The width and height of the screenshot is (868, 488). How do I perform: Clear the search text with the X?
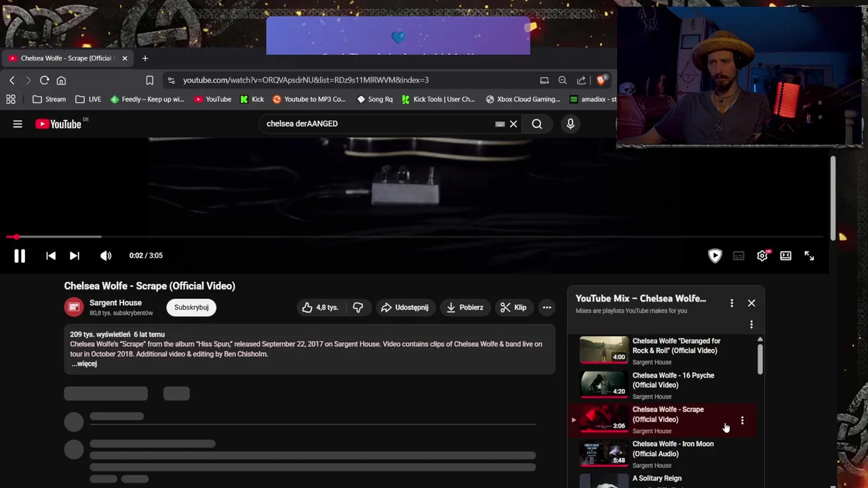click(x=513, y=124)
